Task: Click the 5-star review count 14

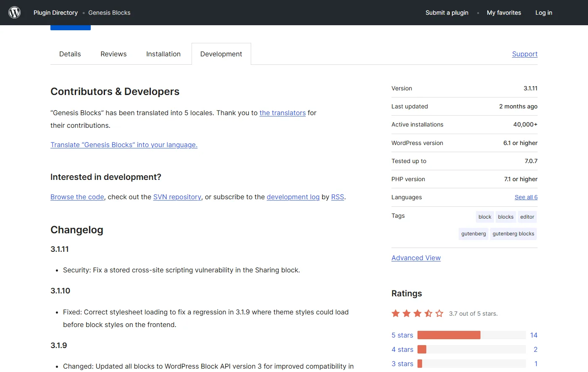Action: click(x=534, y=335)
